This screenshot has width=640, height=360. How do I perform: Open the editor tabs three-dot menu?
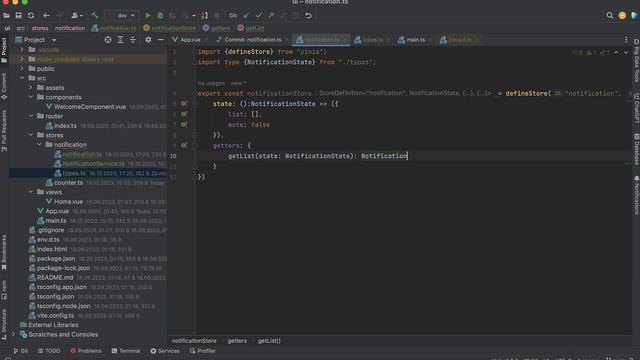(626, 40)
